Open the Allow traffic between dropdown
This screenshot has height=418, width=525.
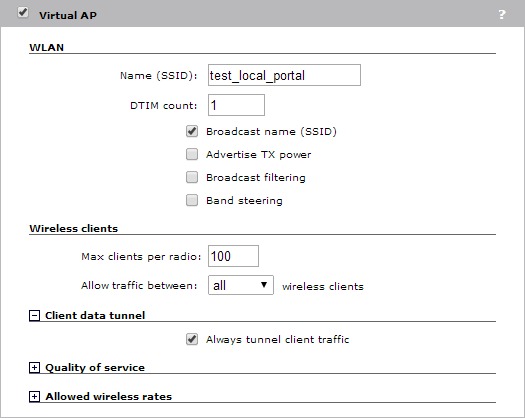coord(241,285)
